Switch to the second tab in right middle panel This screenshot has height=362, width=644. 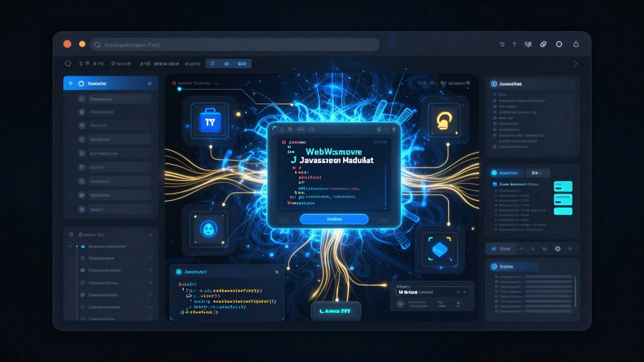[x=537, y=173]
